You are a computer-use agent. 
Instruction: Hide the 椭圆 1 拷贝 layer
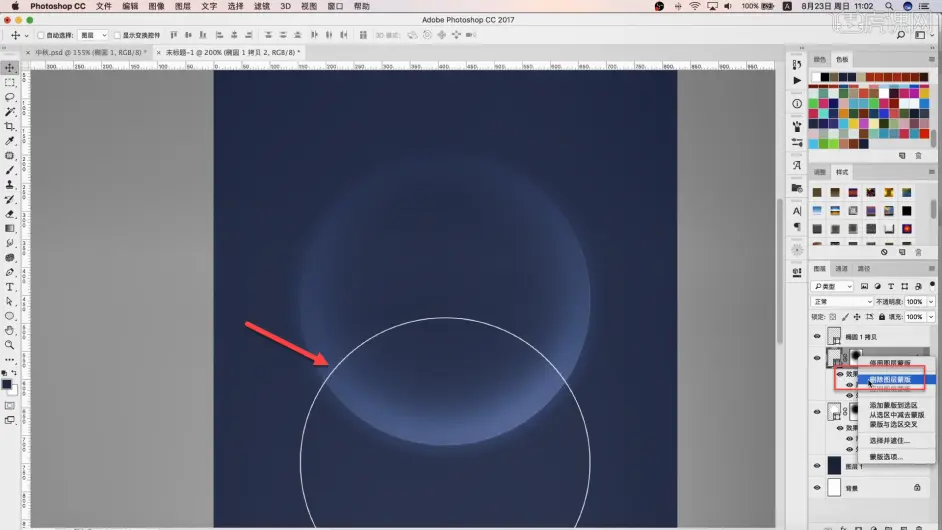[x=817, y=337]
